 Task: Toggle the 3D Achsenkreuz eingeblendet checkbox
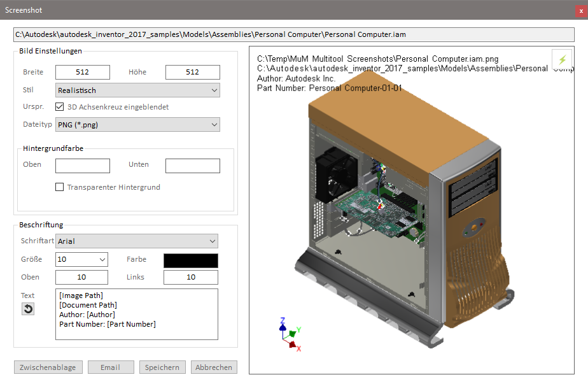coord(60,107)
